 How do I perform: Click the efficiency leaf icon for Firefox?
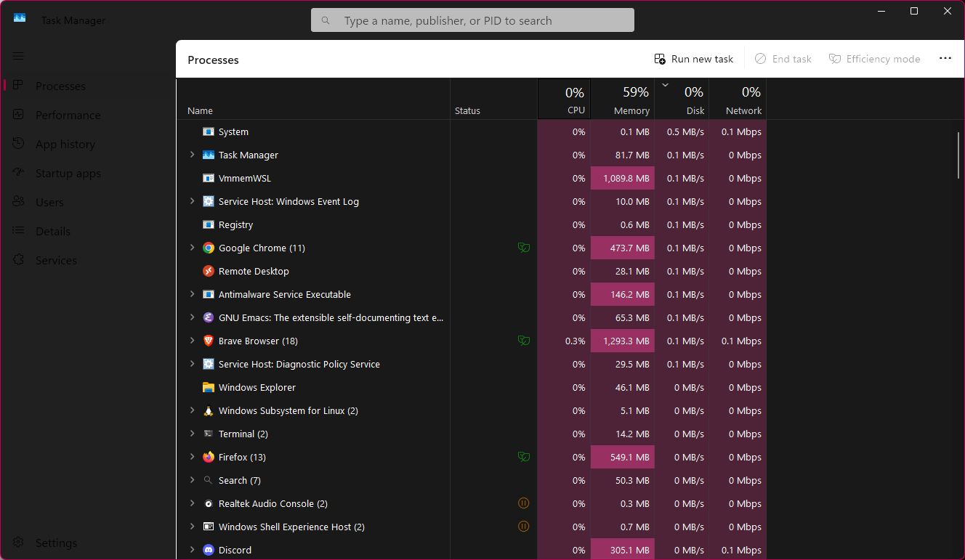point(523,457)
